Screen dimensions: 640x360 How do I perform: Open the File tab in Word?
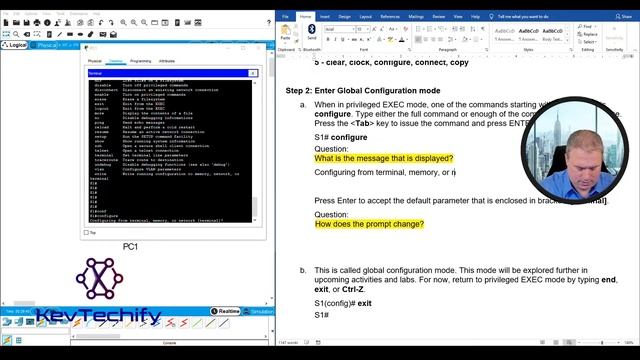point(285,17)
